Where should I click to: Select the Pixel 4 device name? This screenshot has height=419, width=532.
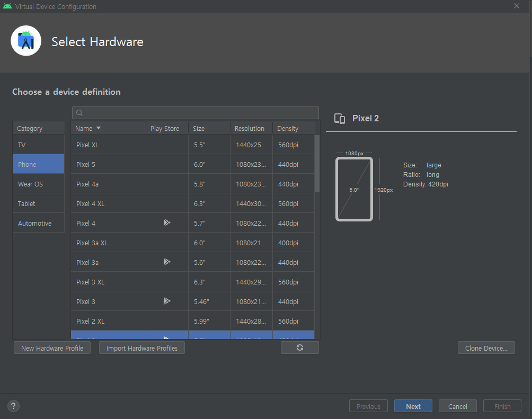pos(86,223)
